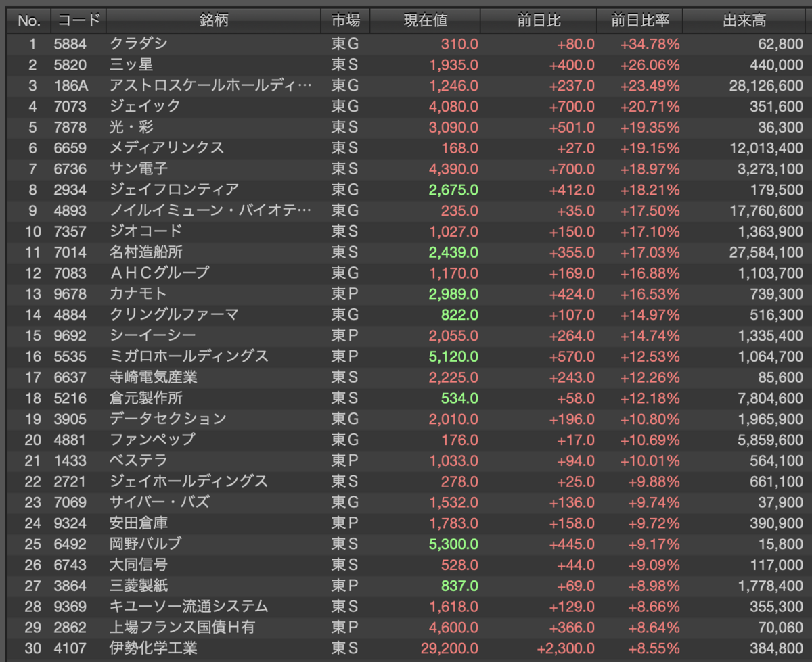The image size is (812, 662).
Task: Select the +570.0 price change
Action: [572, 356]
